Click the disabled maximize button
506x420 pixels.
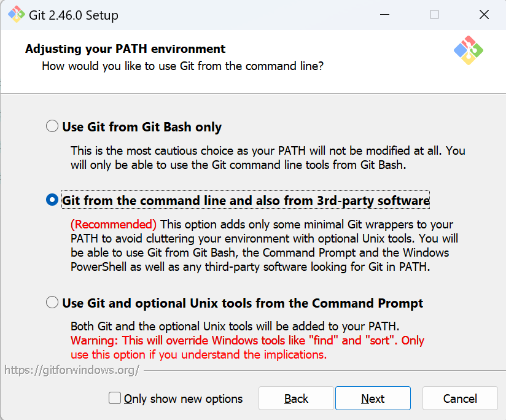click(434, 15)
